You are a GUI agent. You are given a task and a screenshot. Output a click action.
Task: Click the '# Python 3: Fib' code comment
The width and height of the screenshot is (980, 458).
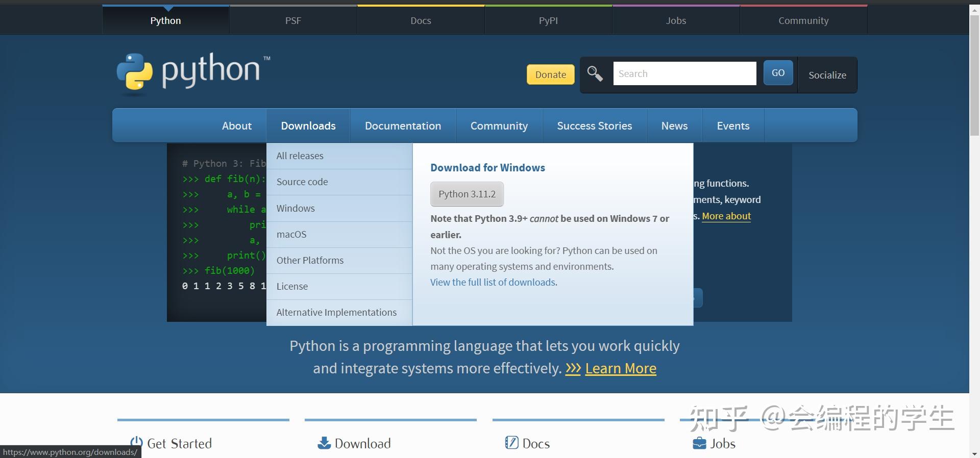point(224,163)
